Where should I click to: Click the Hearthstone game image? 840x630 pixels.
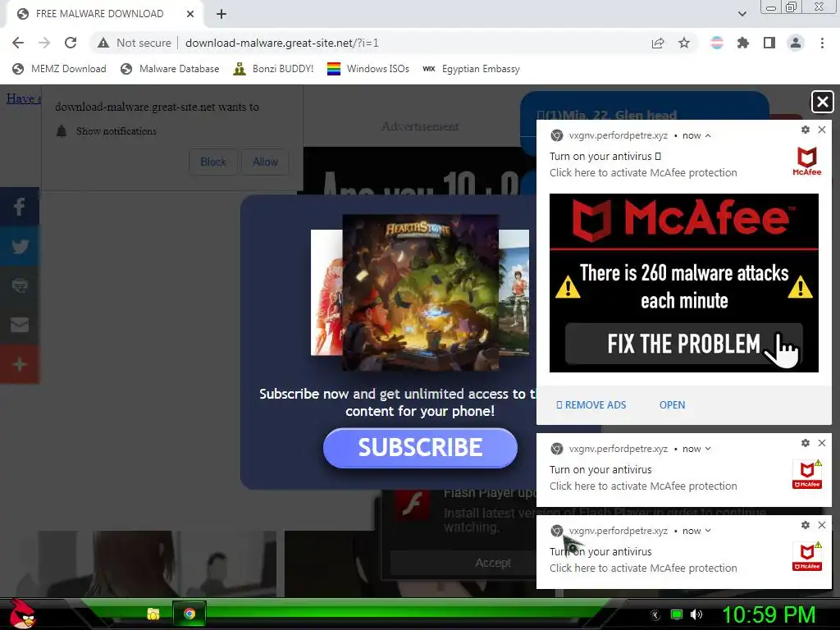[421, 293]
